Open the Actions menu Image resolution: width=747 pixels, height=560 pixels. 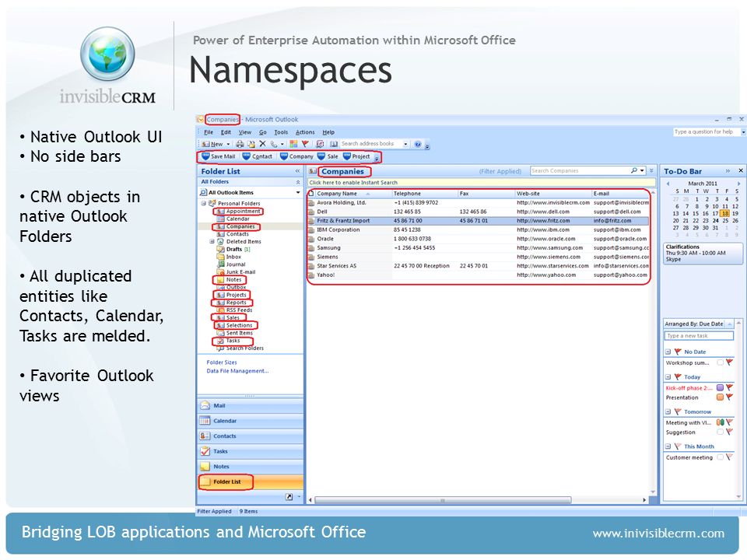coord(305,132)
